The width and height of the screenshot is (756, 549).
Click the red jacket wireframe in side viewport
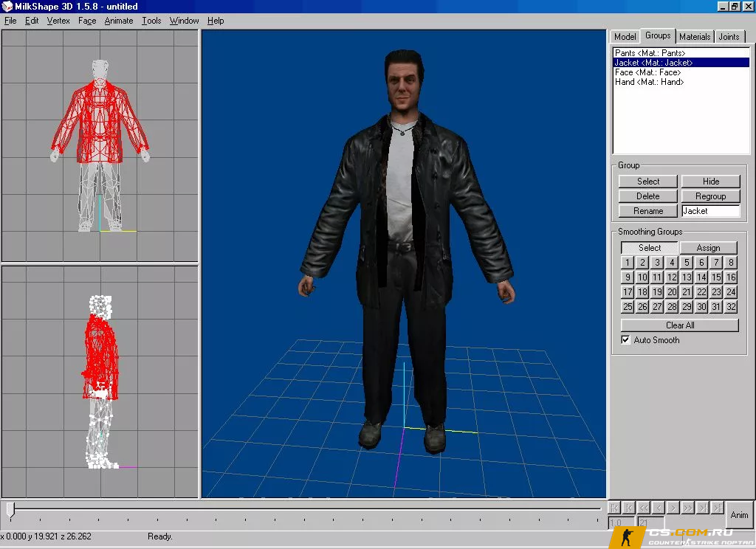[x=100, y=356]
